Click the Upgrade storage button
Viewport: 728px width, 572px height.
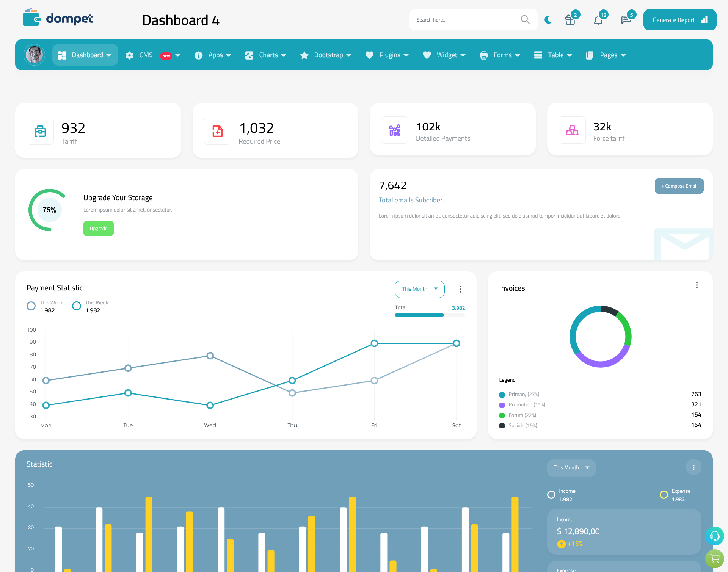pyautogui.click(x=98, y=228)
